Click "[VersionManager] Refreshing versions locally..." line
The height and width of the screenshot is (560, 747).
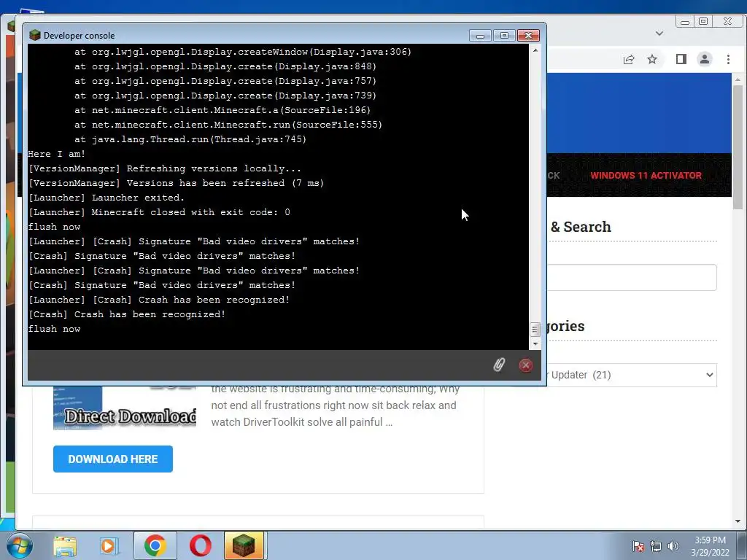tap(165, 168)
